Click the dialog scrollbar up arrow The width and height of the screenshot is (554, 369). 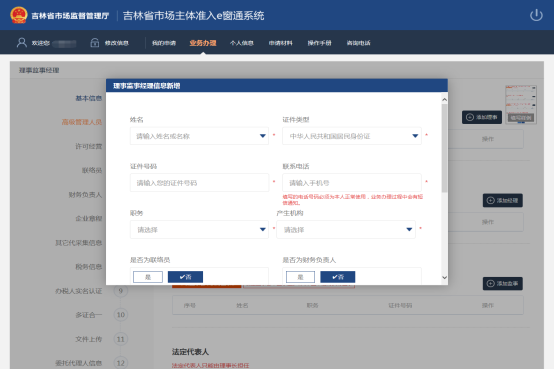[x=444, y=100]
